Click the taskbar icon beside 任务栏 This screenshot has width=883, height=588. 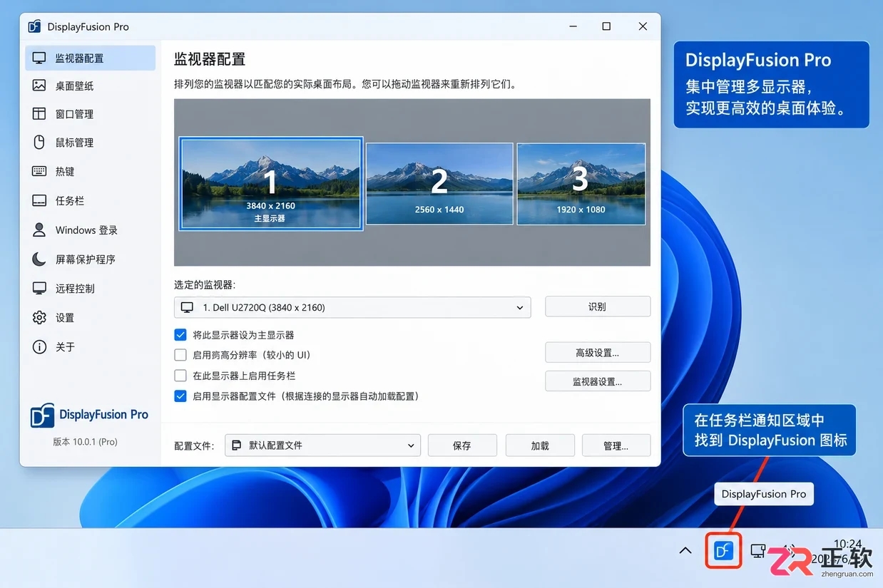39,201
